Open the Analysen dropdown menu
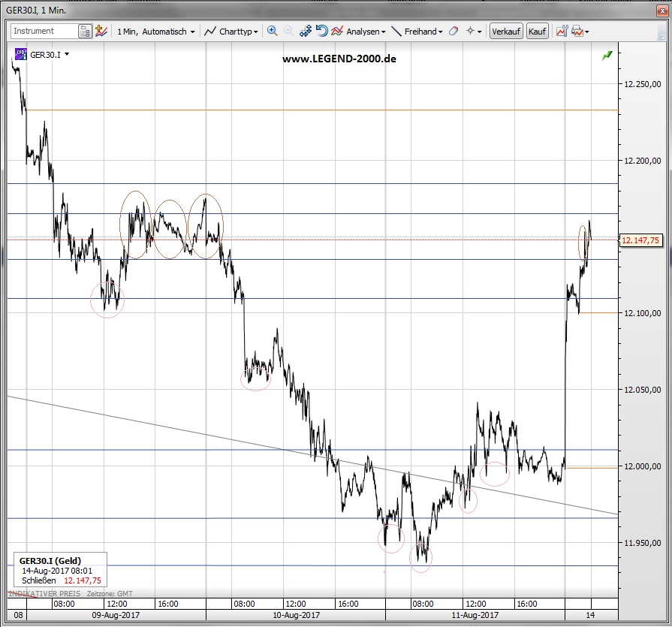The height and width of the screenshot is (627, 672). 383,32
